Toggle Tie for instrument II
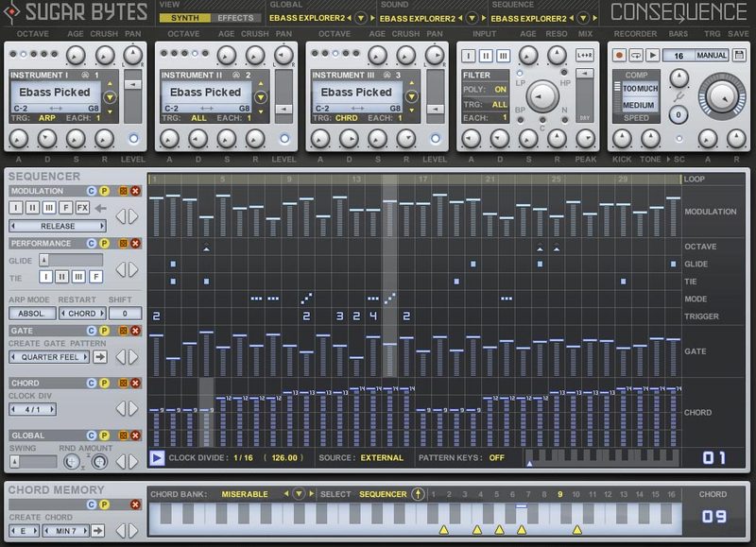This screenshot has width=756, height=547. (60, 277)
